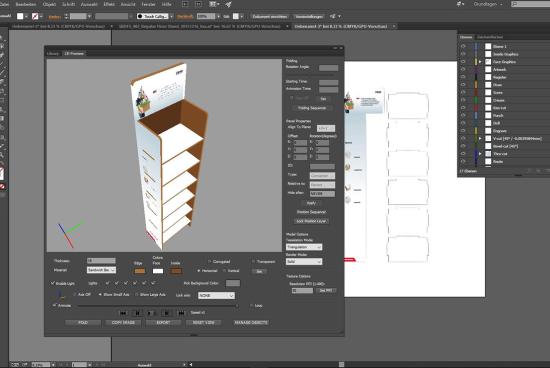
Task: Click the COPY IMAGE button
Action: [x=123, y=322]
